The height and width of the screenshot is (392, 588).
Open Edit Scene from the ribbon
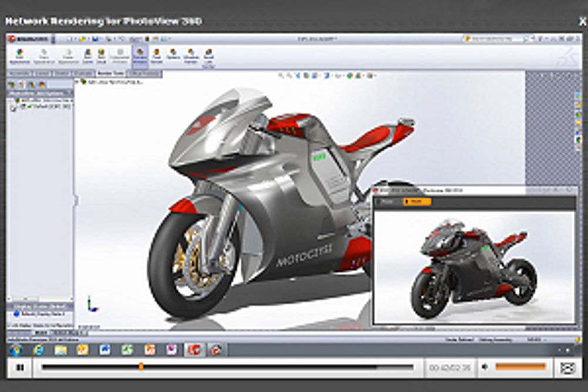click(87, 56)
